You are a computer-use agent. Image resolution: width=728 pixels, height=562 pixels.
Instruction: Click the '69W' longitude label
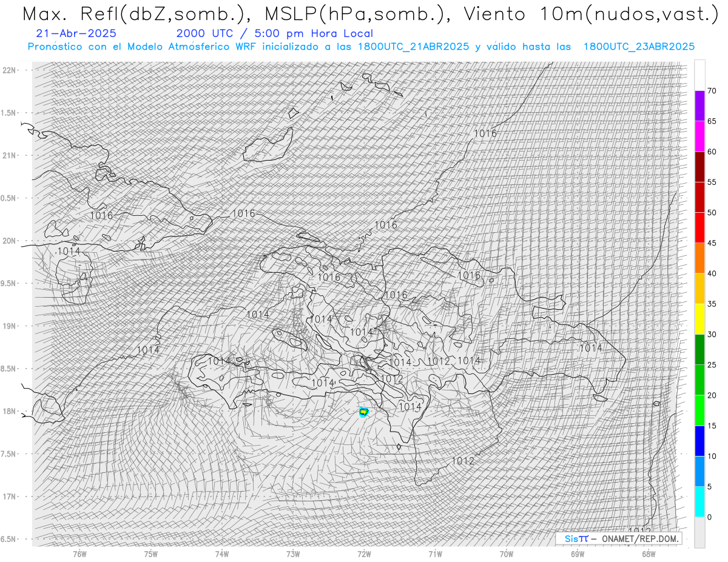click(x=578, y=554)
